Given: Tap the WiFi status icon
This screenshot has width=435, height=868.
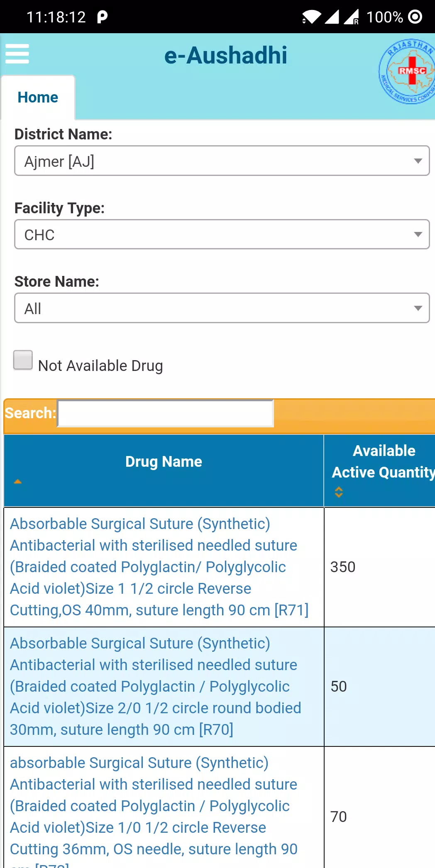Looking at the screenshot, I should [x=311, y=17].
